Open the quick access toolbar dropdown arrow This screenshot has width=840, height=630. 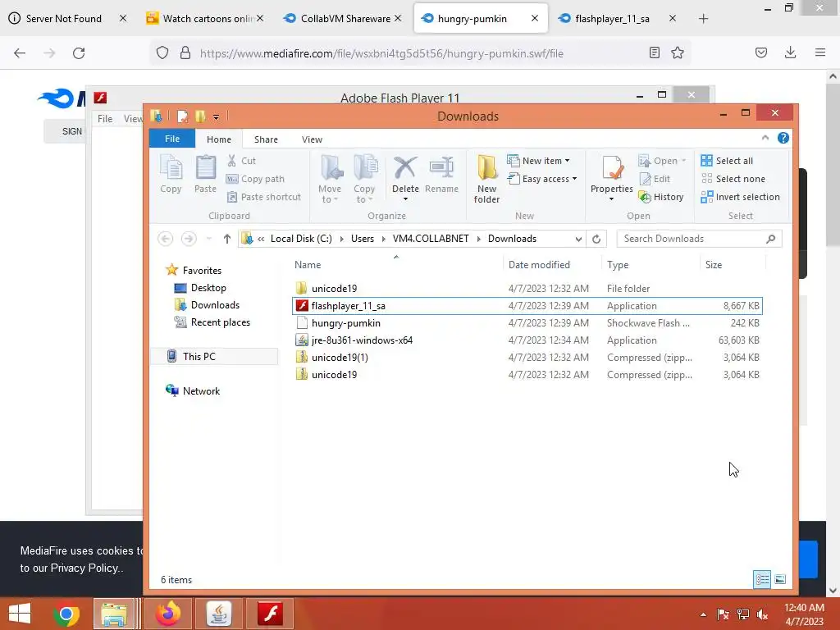point(216,116)
